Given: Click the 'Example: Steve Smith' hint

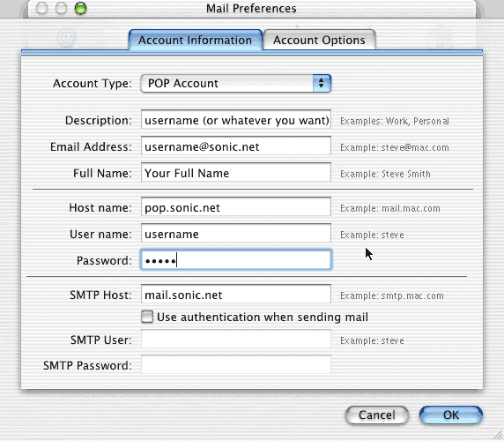Looking at the screenshot, I should [385, 174].
